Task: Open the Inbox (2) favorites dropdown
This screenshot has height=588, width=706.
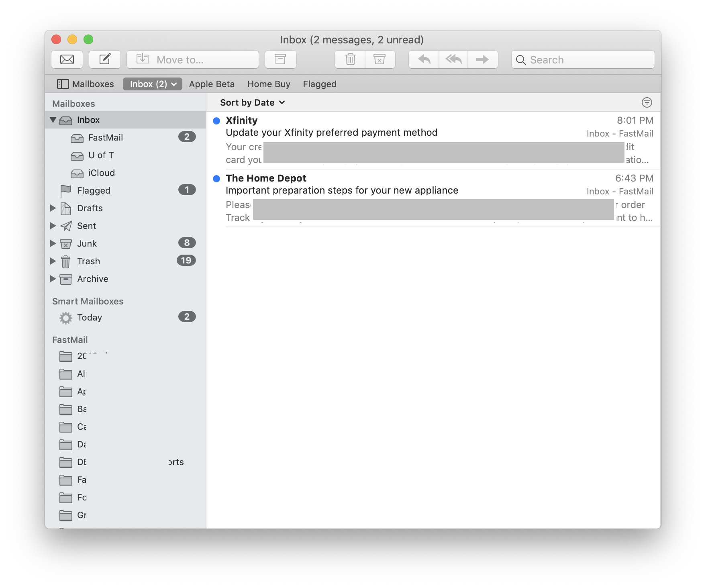Action: (x=153, y=84)
